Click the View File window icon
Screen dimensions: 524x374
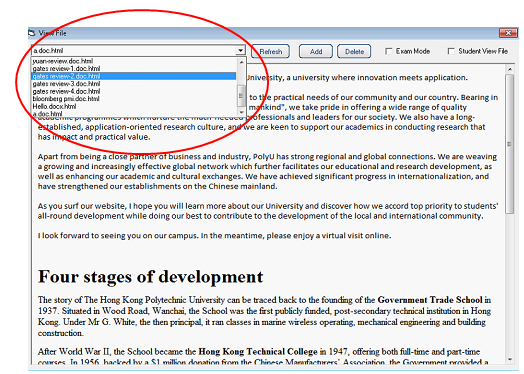point(32,33)
